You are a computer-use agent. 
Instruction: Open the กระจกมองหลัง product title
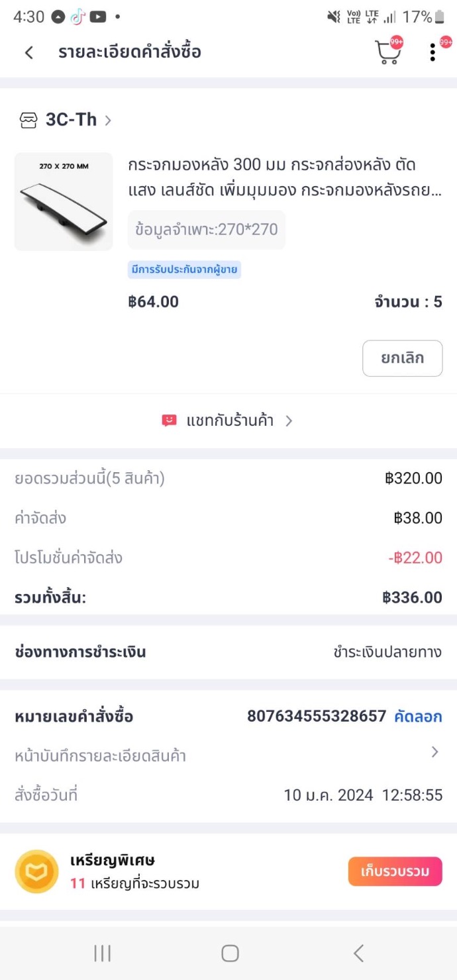(272, 177)
